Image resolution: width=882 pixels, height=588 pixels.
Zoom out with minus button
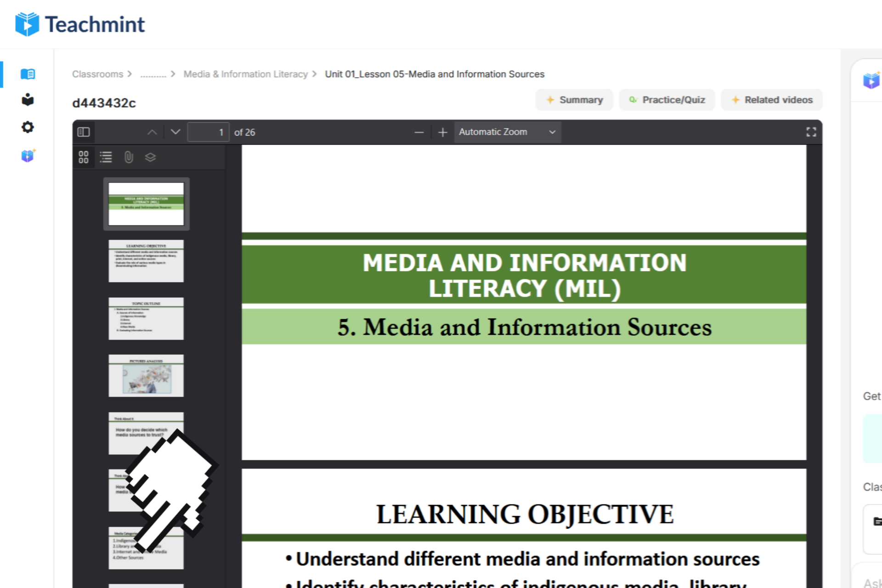419,132
